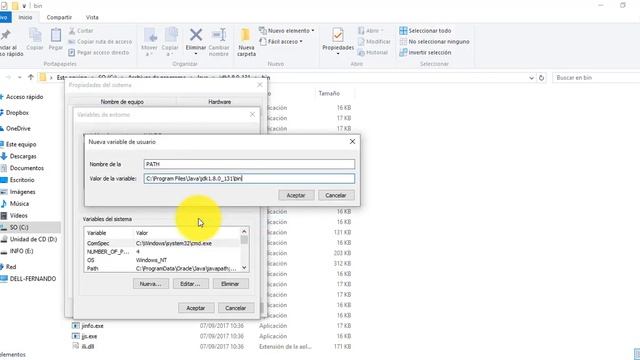Open the Fácil acceso dropdown
Viewport: 640px width, 360px height.
click(282, 42)
